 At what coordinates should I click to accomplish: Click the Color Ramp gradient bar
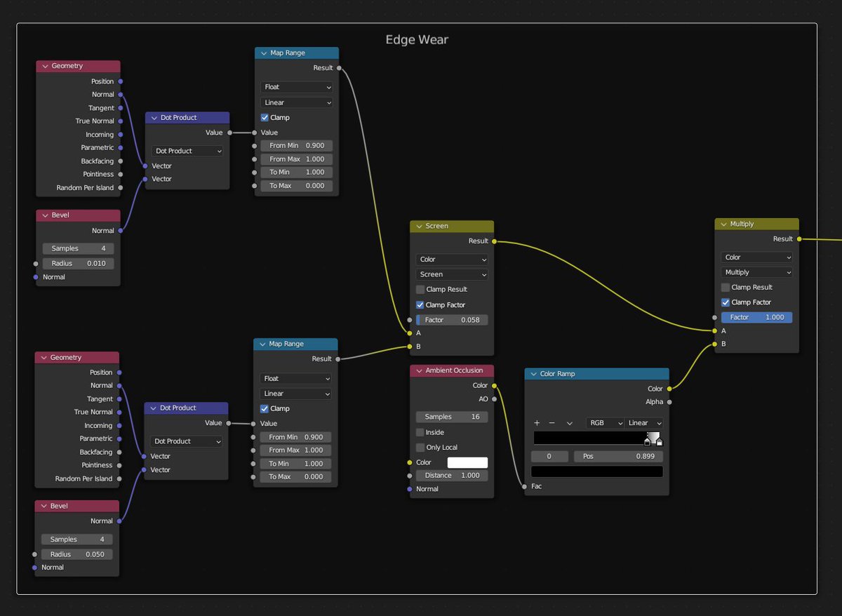[x=597, y=438]
